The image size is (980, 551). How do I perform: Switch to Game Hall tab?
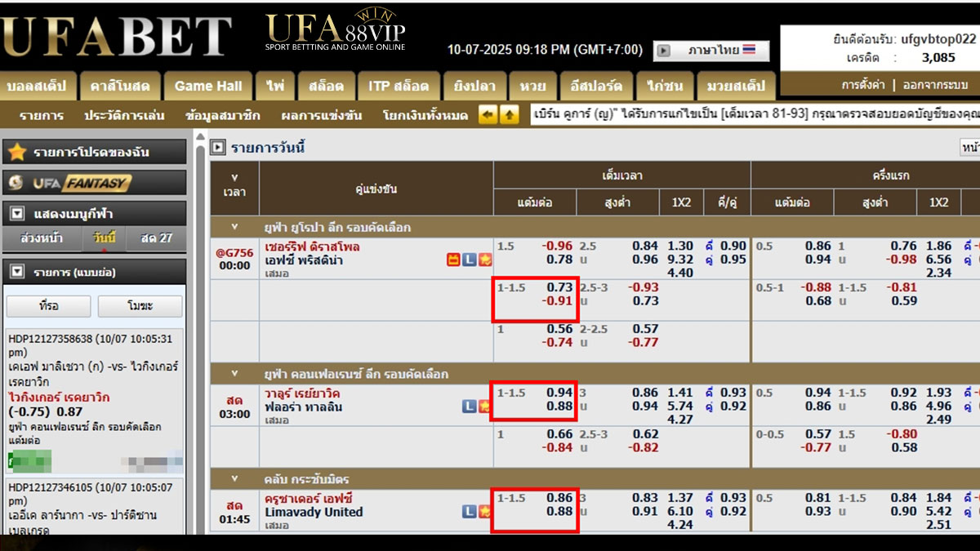coord(208,86)
